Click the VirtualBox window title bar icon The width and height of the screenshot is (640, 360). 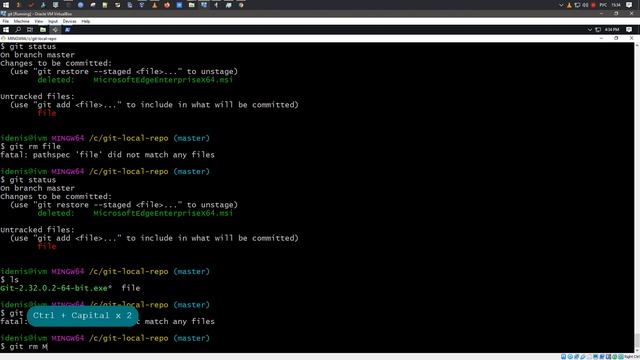3,14
